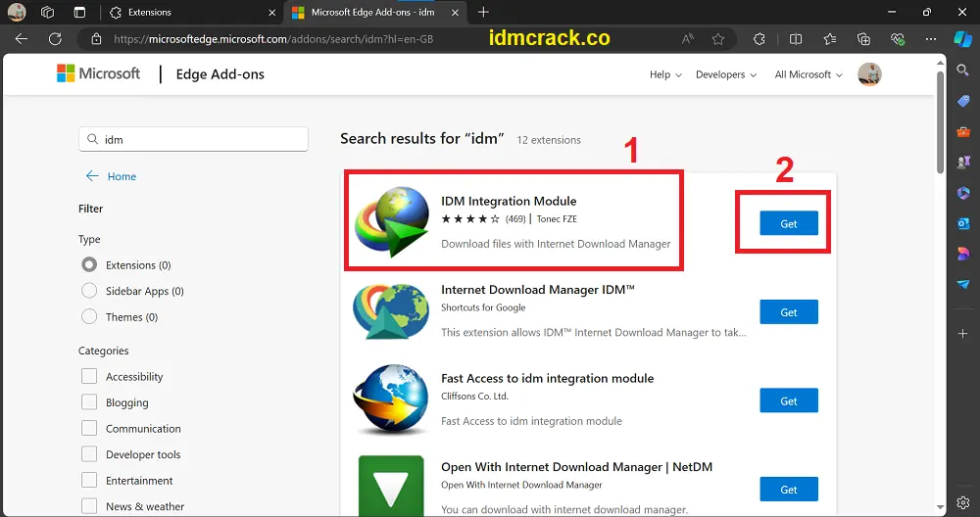Viewport: 980px width, 517px height.
Task: Click Get for IDM Integration Module
Action: [789, 223]
